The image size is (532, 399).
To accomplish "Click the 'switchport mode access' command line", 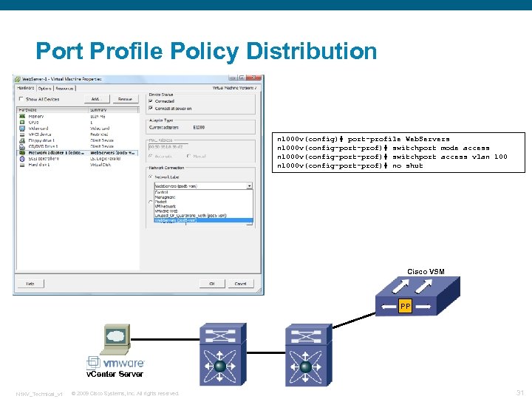I will point(383,148).
